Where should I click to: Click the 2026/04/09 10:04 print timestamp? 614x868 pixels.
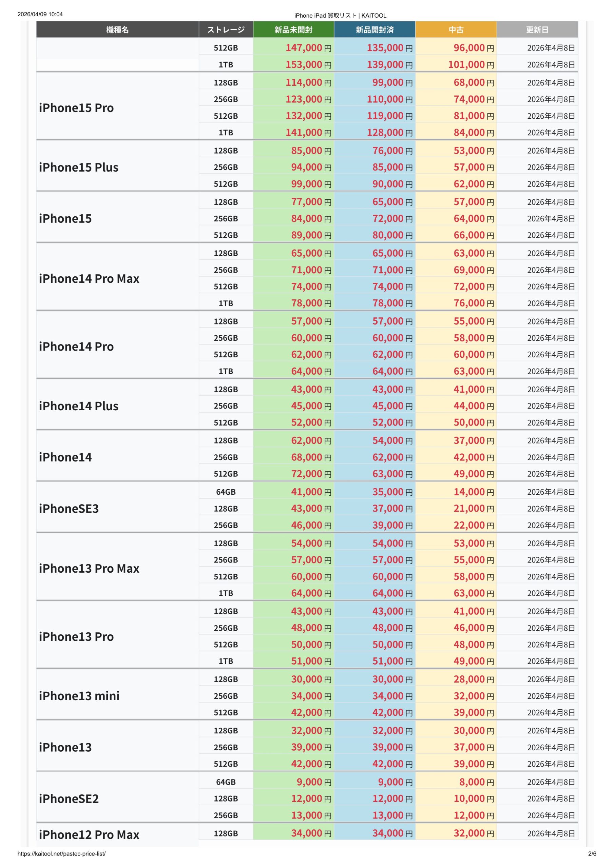[40, 14]
